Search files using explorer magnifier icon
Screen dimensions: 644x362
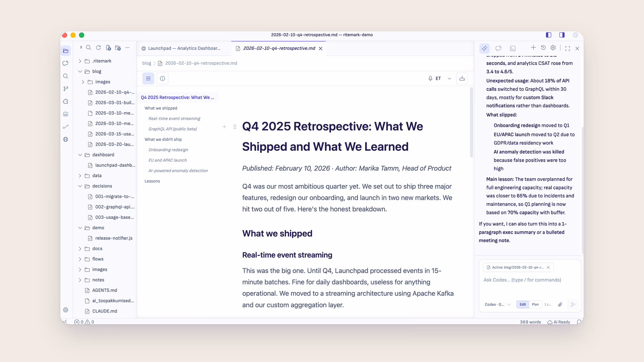pyautogui.click(x=89, y=47)
